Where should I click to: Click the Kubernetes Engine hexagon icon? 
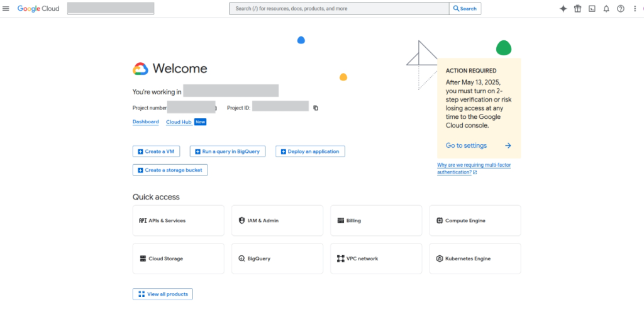click(440, 259)
